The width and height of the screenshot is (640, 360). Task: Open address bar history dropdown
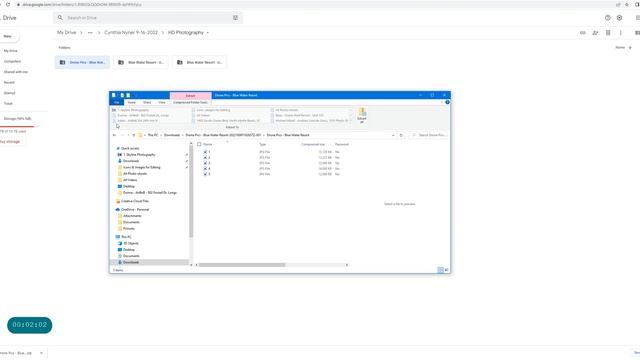(393, 135)
